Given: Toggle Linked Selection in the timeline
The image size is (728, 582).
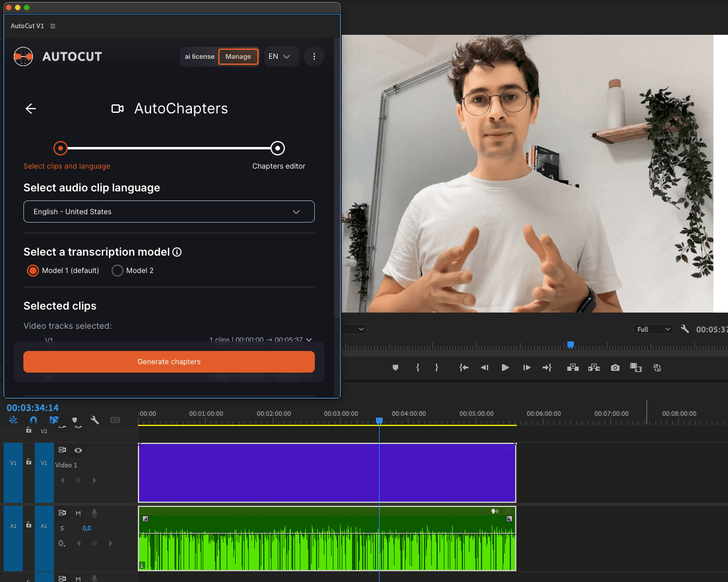Looking at the screenshot, I should pyautogui.click(x=54, y=421).
